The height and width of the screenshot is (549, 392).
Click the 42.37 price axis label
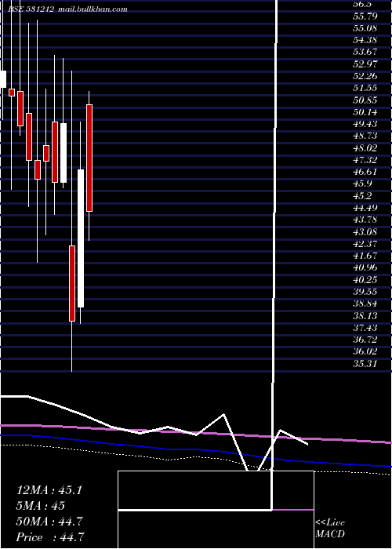(365, 244)
